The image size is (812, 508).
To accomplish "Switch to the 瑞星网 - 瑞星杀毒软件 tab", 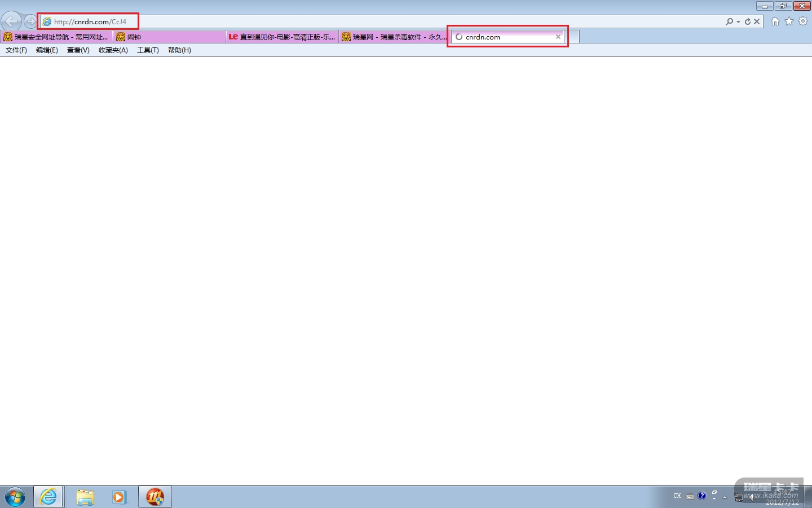I will click(x=395, y=37).
